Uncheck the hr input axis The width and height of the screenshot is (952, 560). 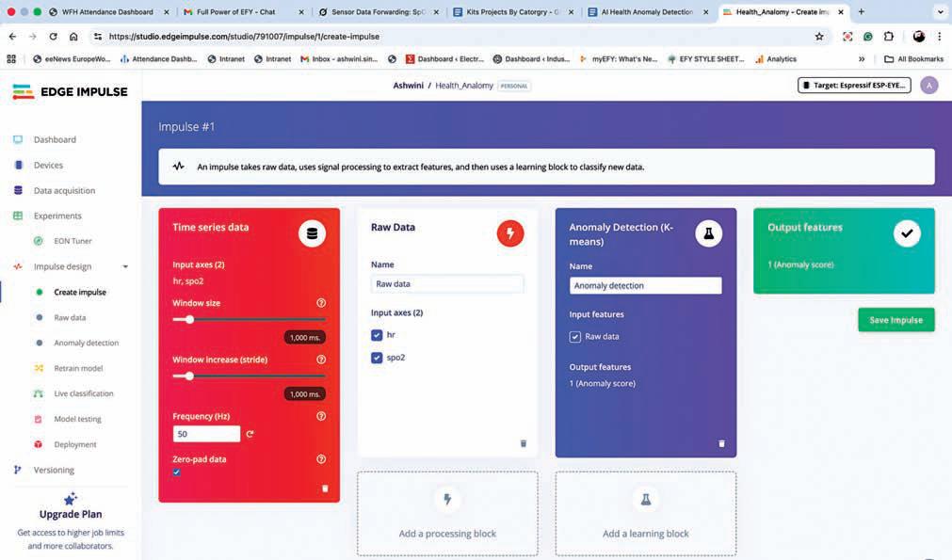tap(377, 335)
